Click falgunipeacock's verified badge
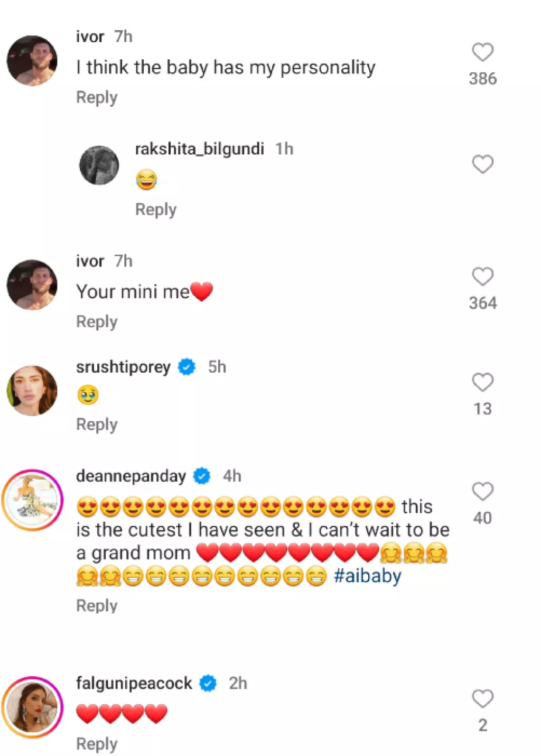Screen dimensions: 541x756 [208, 683]
